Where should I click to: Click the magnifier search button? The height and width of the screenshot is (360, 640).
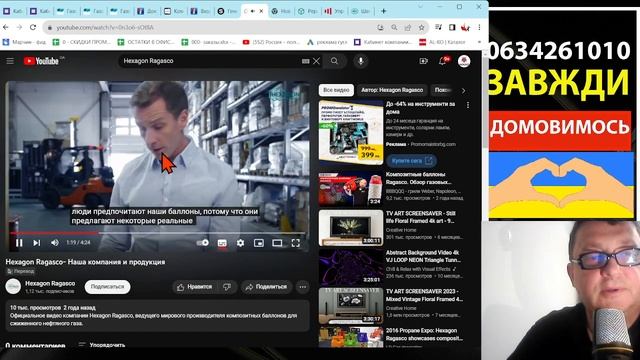pos(334,61)
